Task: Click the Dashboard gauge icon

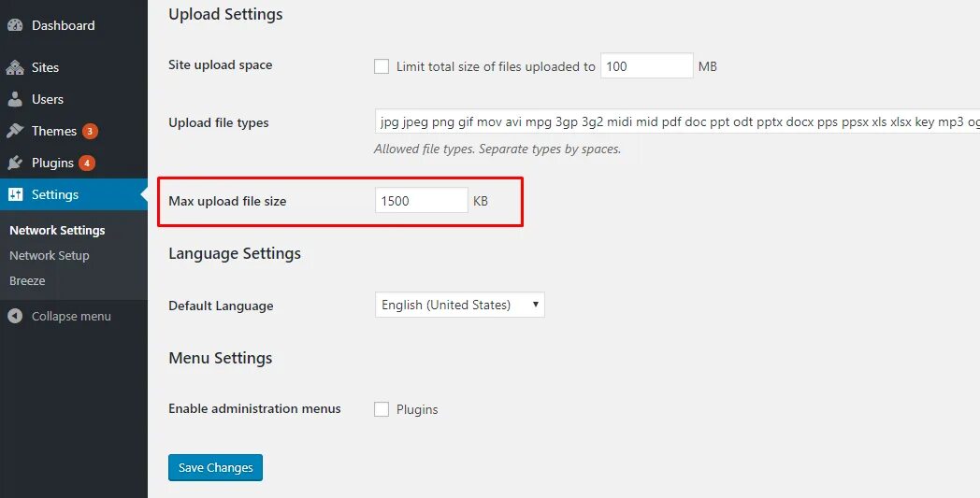Action: 15,25
